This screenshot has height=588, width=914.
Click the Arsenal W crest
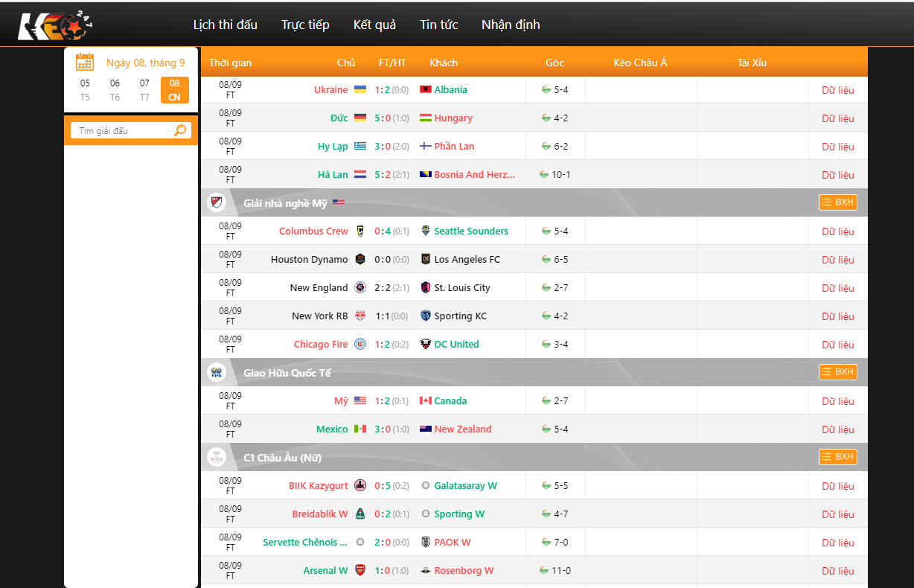[360, 570]
